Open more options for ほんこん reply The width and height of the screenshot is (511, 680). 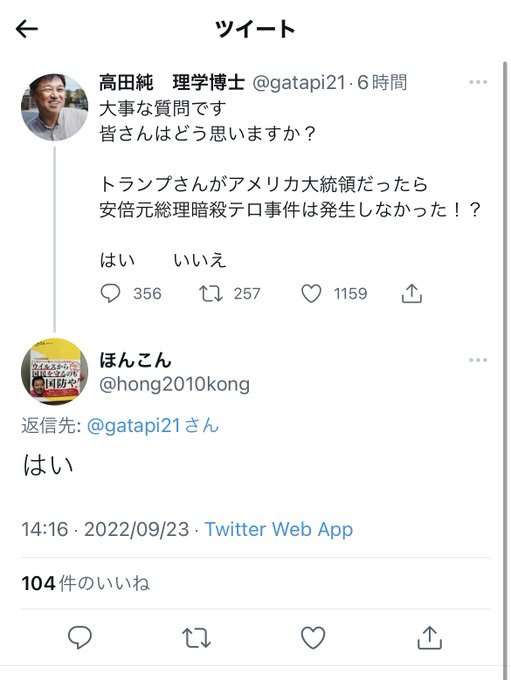pyautogui.click(x=478, y=360)
